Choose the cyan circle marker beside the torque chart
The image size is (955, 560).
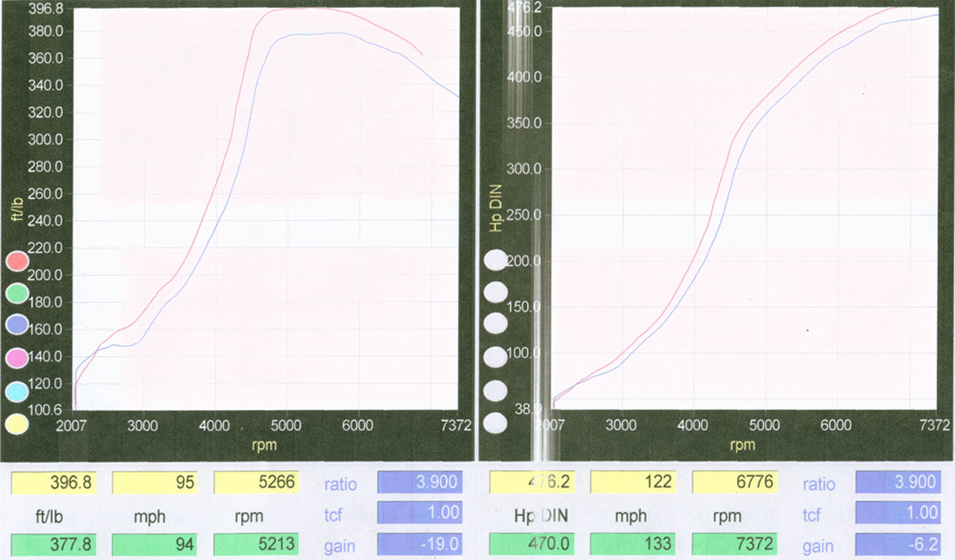16,391
